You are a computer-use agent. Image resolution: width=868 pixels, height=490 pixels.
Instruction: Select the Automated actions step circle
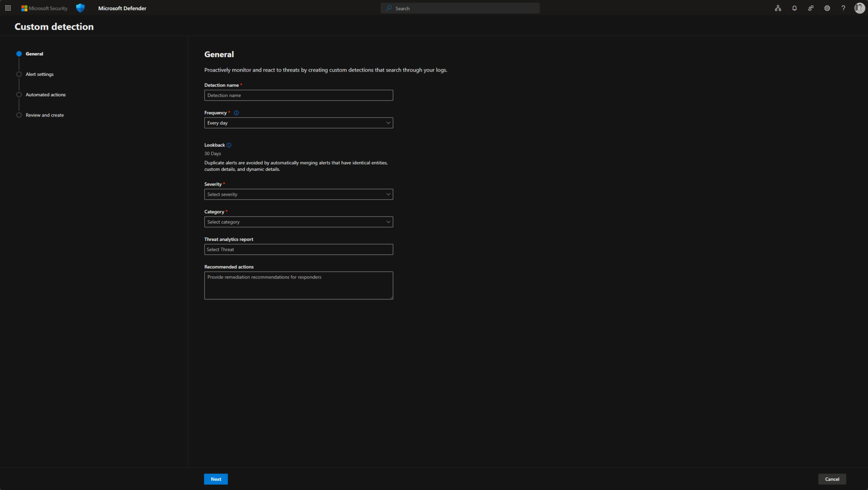[x=19, y=95]
